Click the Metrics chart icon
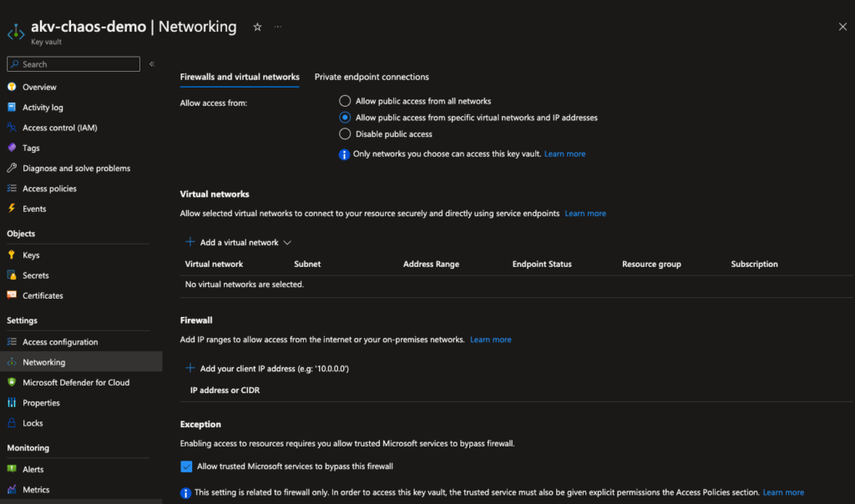This screenshot has width=855, height=504. [x=12, y=489]
